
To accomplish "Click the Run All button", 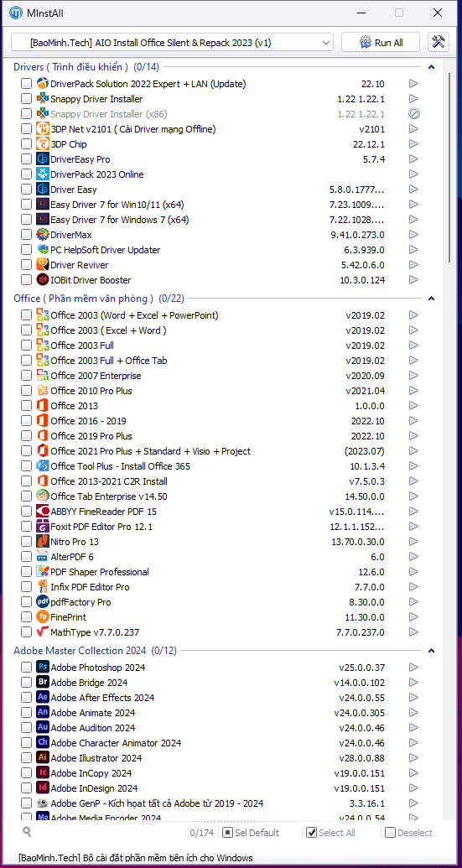I will (x=381, y=43).
